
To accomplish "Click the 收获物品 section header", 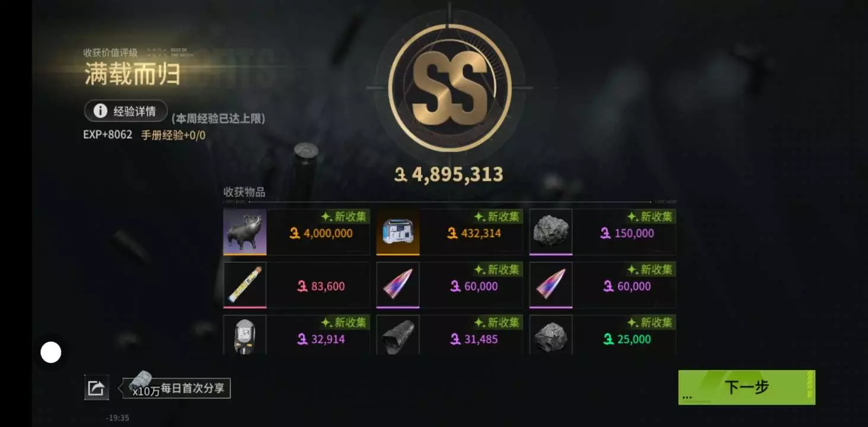I will point(244,192).
